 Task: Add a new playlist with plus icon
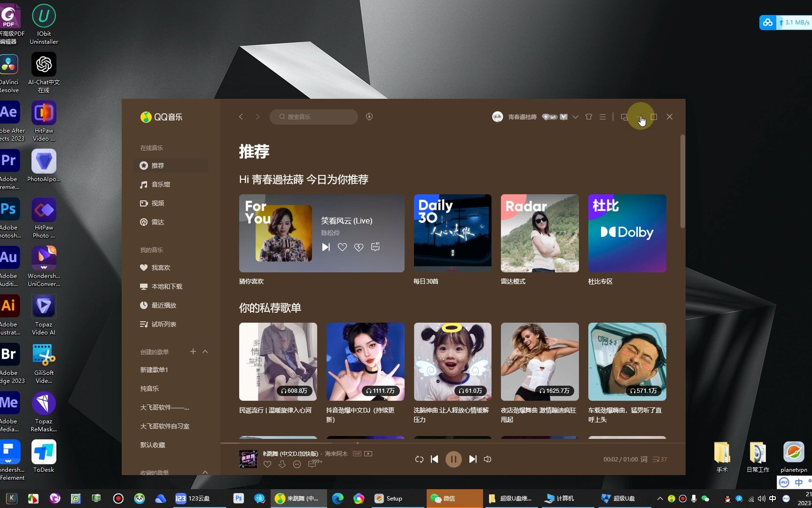coord(193,351)
